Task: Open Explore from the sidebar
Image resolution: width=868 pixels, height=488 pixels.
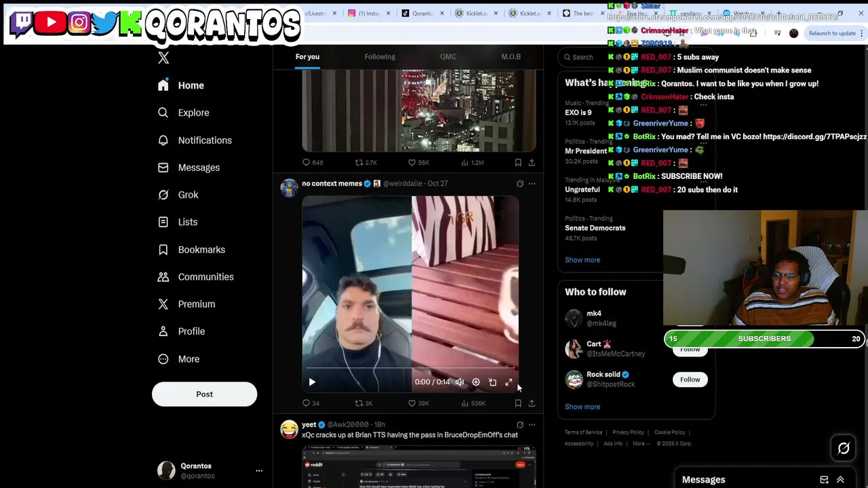Action: 184,113
